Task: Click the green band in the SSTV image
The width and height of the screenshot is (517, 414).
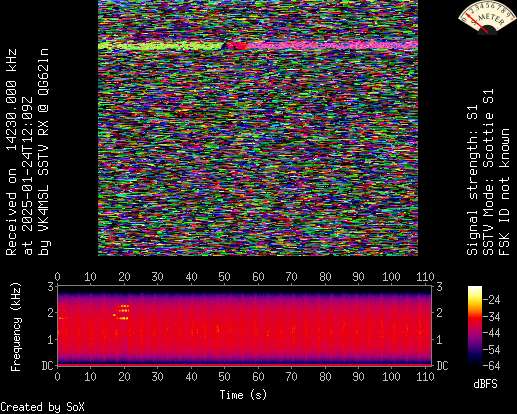Action: (160, 46)
